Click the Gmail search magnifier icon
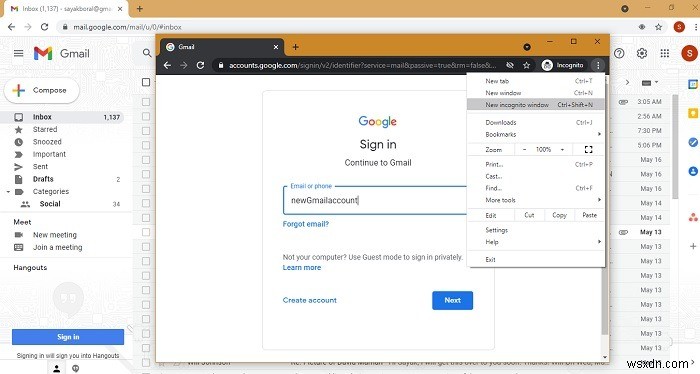This screenshot has width=700, height=374. pos(147,53)
